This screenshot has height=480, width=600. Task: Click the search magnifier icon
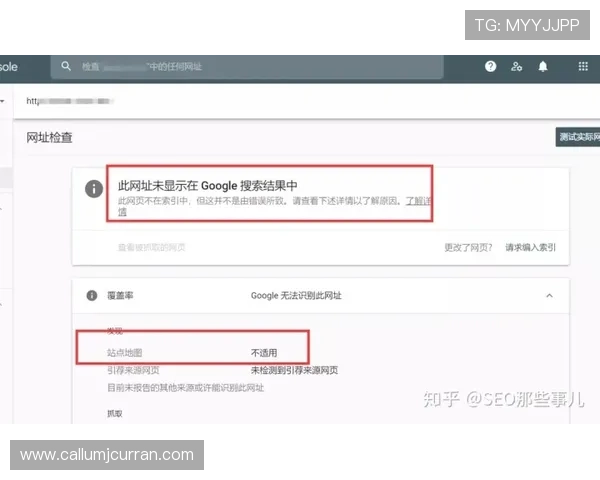tap(66, 66)
